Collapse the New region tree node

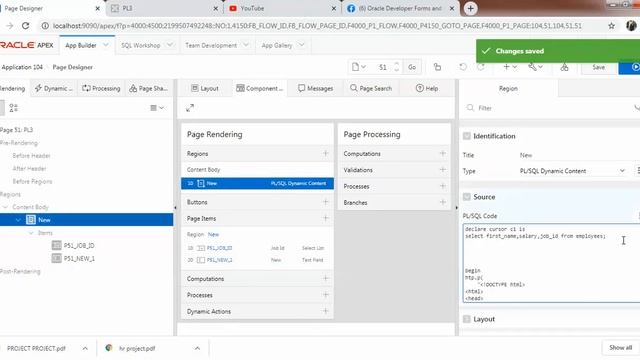[18, 220]
